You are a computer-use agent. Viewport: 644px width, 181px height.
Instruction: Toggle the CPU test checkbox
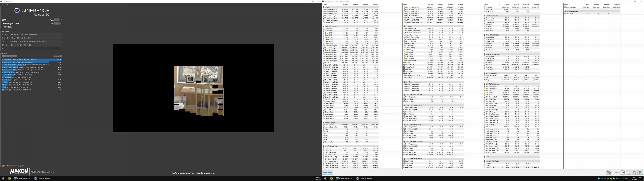61,20
